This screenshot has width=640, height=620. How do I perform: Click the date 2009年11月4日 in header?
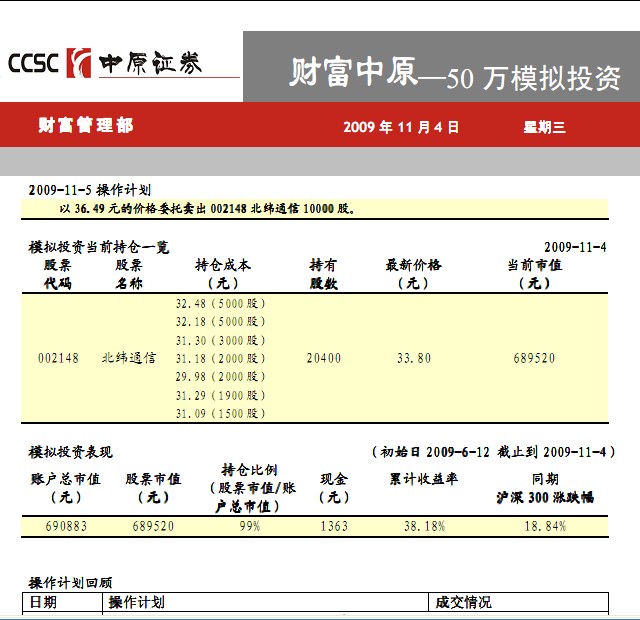point(401,127)
